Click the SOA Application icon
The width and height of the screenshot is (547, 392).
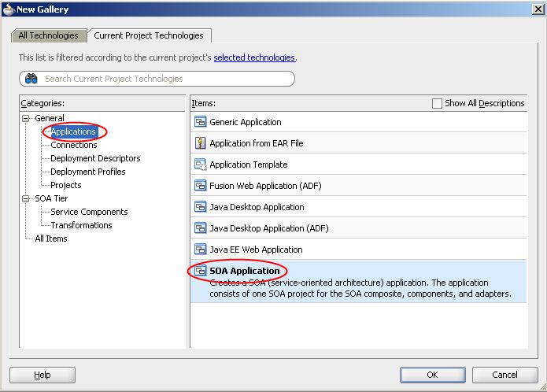click(200, 271)
